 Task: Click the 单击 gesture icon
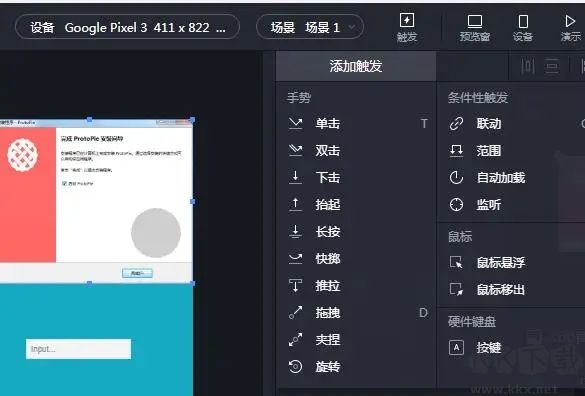295,124
